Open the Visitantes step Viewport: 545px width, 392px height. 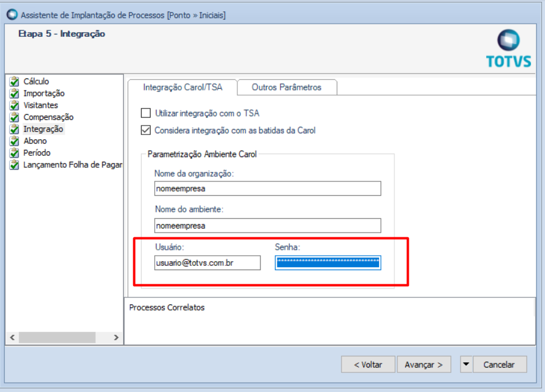click(x=40, y=105)
